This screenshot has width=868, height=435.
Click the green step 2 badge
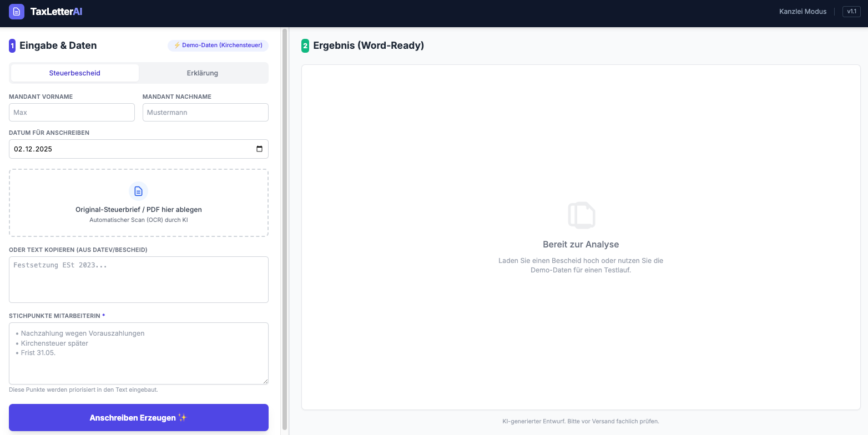click(x=305, y=45)
